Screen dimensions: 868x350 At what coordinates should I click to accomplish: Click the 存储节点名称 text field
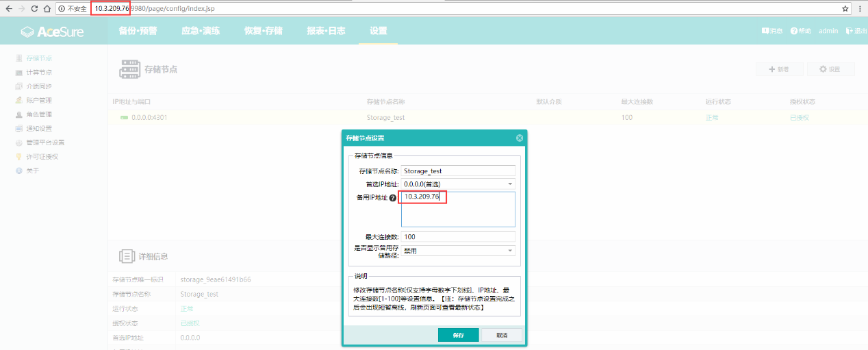click(x=458, y=171)
